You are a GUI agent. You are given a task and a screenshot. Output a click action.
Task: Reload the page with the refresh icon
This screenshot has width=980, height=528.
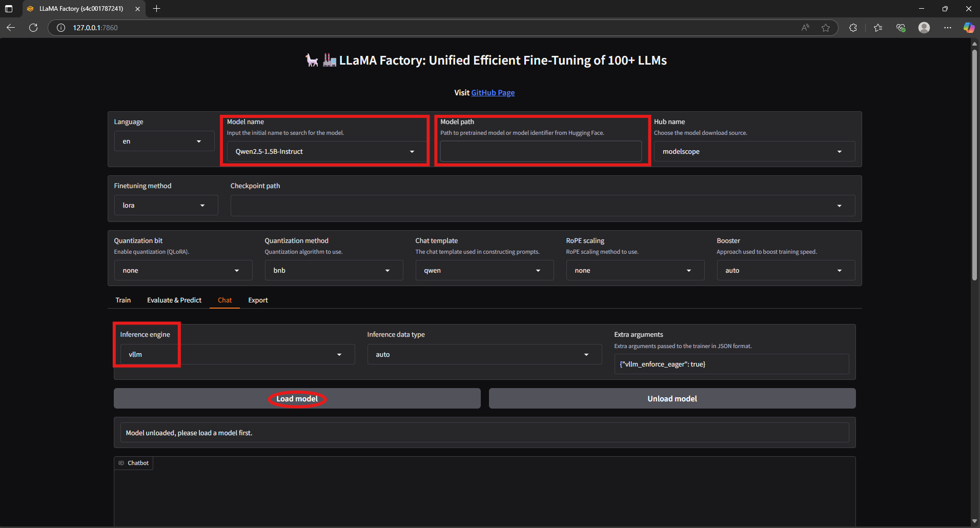tap(33, 28)
